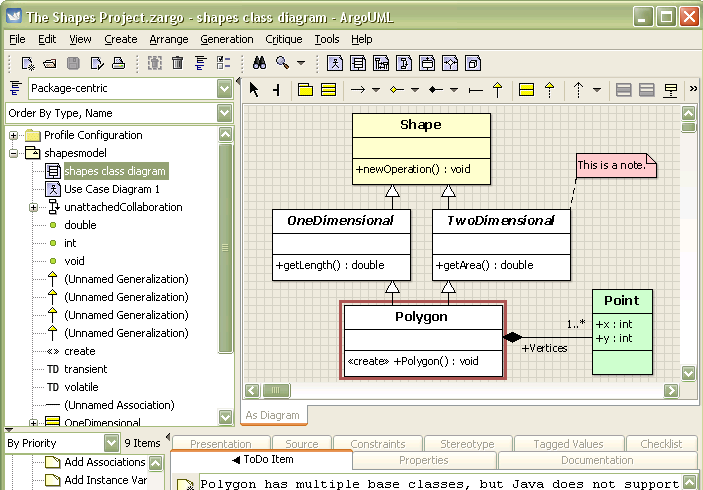Switch to the Documentation tab

(x=597, y=460)
